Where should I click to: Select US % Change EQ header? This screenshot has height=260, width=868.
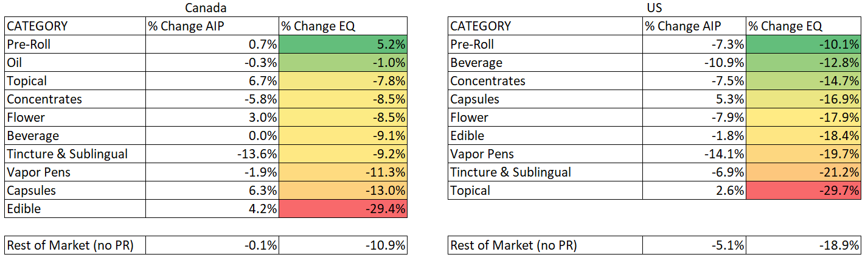click(x=803, y=26)
